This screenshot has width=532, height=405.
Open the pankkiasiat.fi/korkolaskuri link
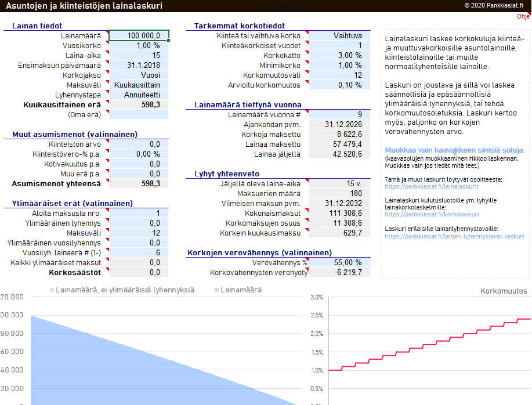432,214
